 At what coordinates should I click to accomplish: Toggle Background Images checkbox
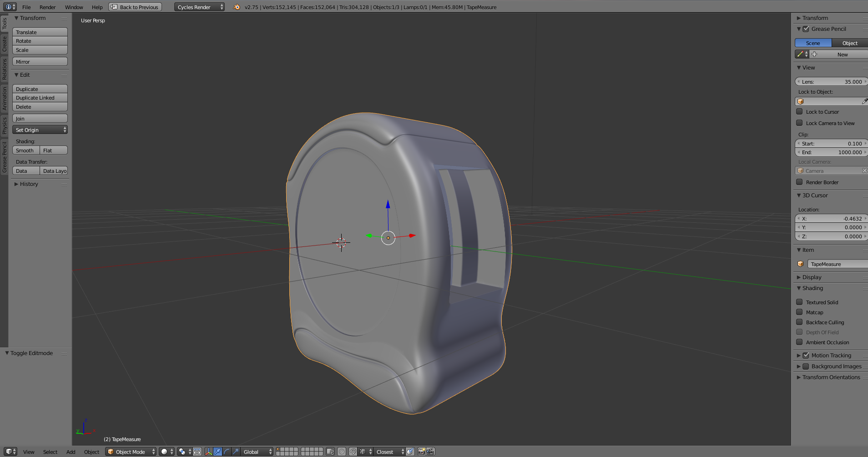[806, 366]
